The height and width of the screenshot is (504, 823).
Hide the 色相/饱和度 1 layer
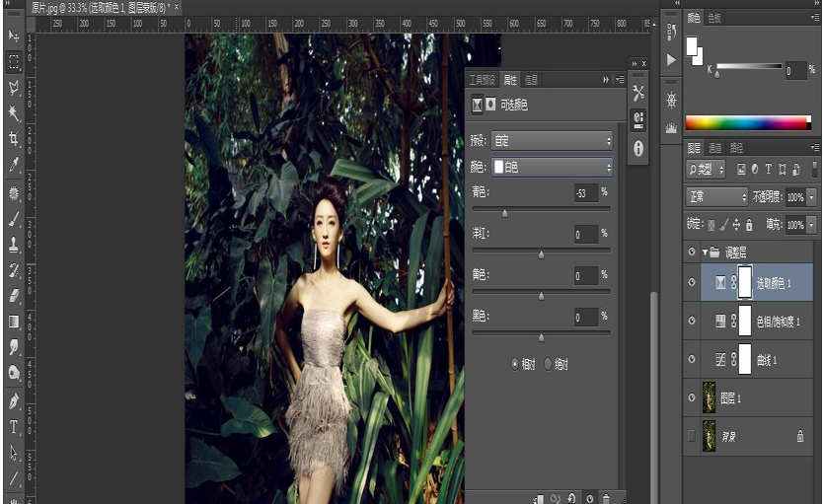click(692, 321)
